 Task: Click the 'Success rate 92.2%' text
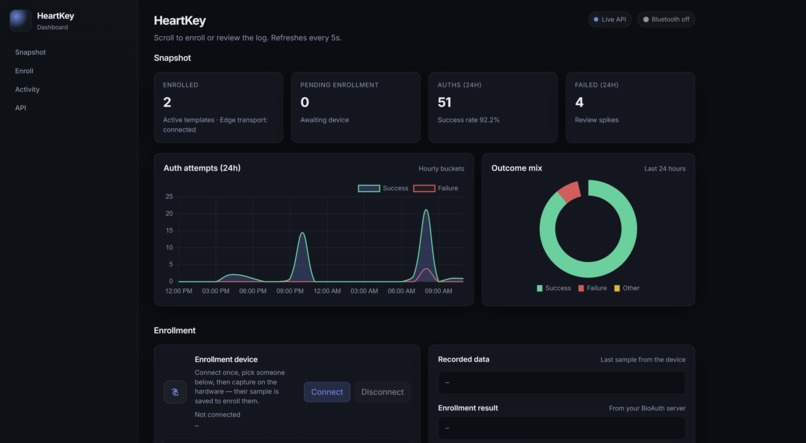[468, 120]
